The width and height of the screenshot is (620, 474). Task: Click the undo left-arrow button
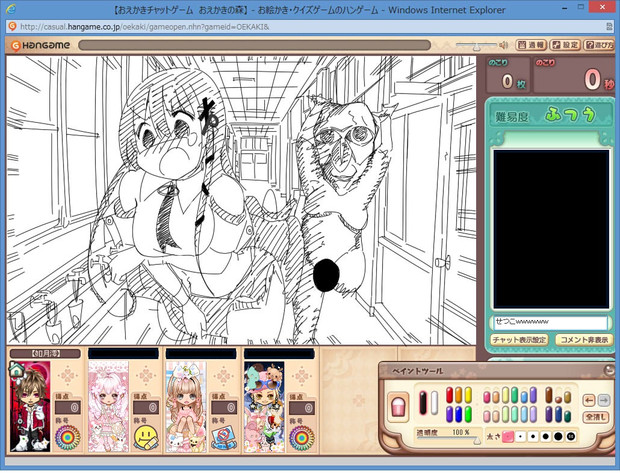(x=588, y=400)
